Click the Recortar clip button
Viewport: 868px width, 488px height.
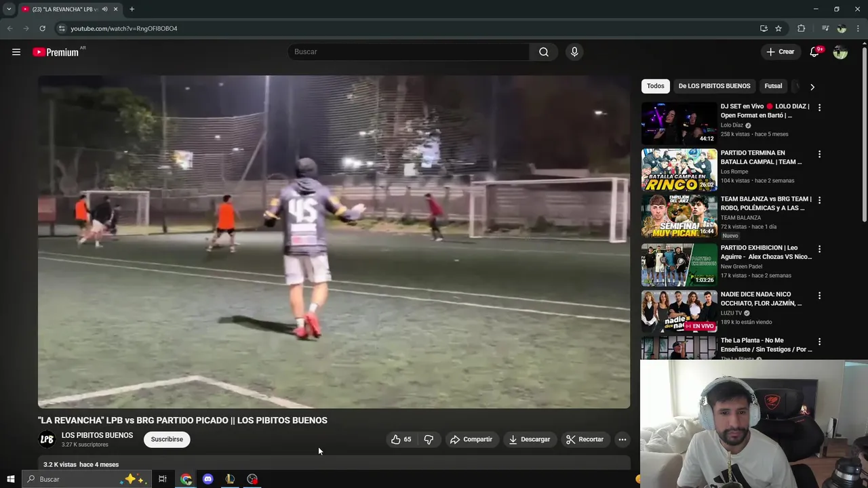click(x=585, y=439)
